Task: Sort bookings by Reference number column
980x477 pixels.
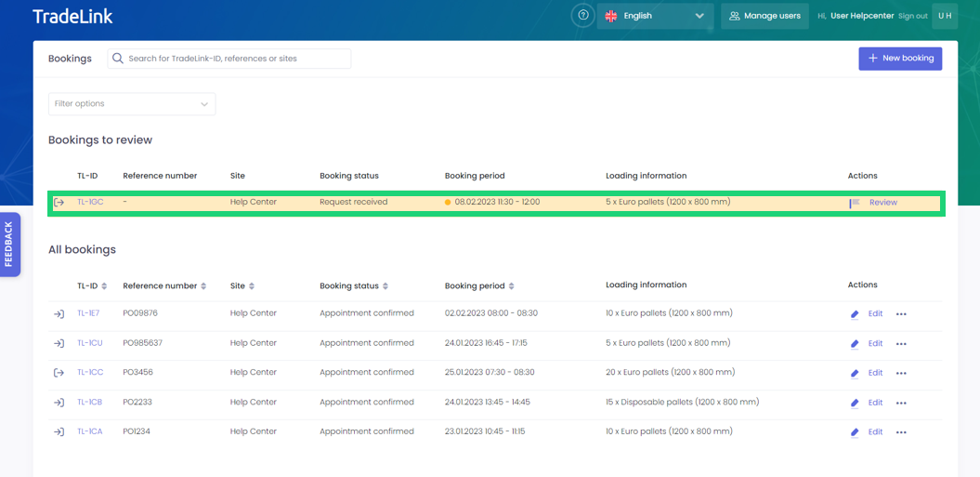Action: coord(203,286)
